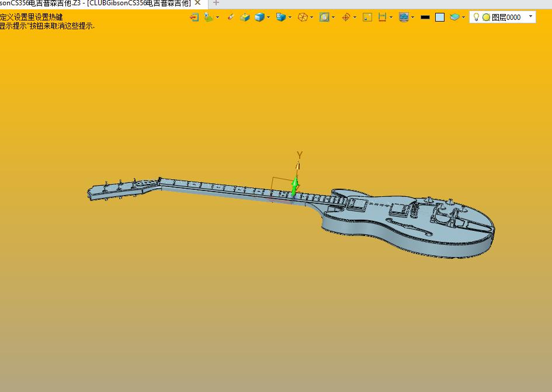Click the black line color swatch
This screenshot has height=392, width=552.
(x=425, y=17)
